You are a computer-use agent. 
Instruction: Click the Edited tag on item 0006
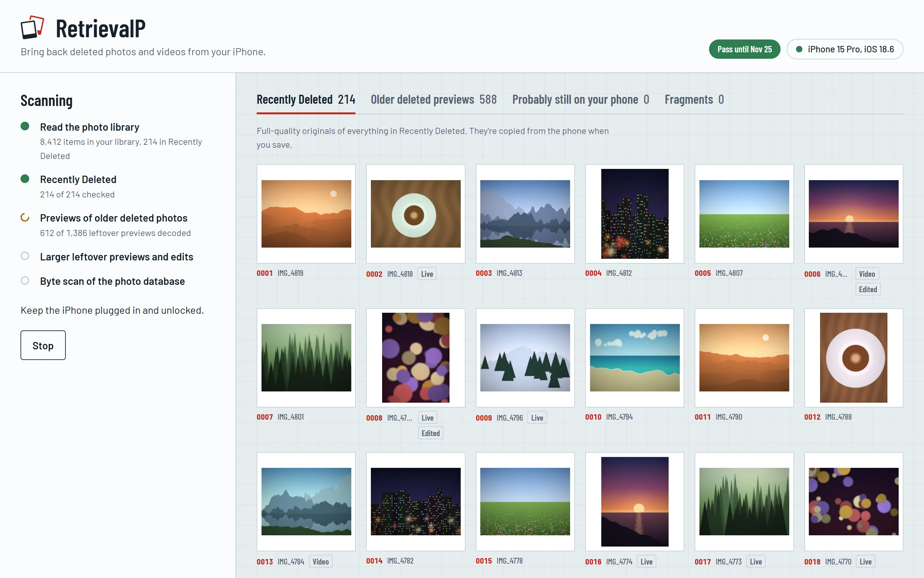(x=868, y=289)
